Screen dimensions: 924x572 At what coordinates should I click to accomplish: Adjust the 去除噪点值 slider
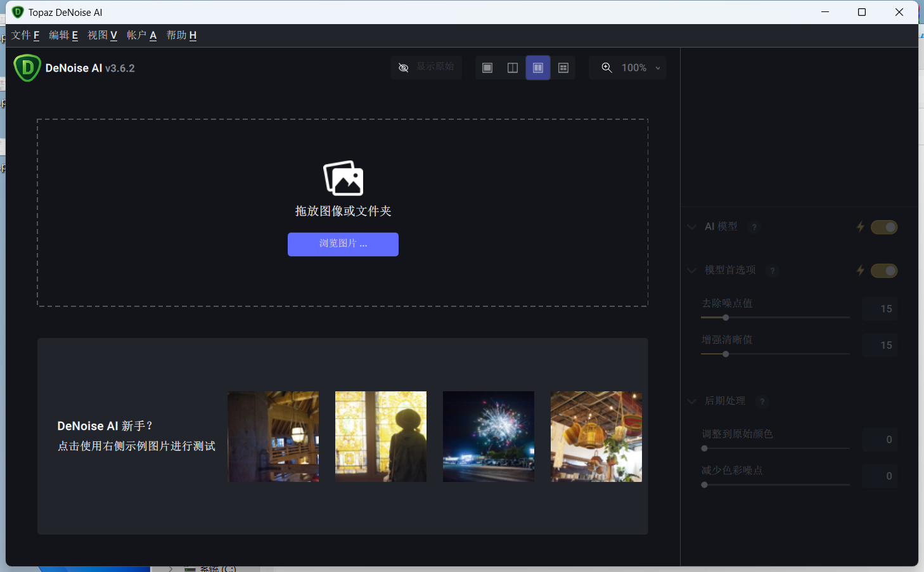click(x=775, y=318)
